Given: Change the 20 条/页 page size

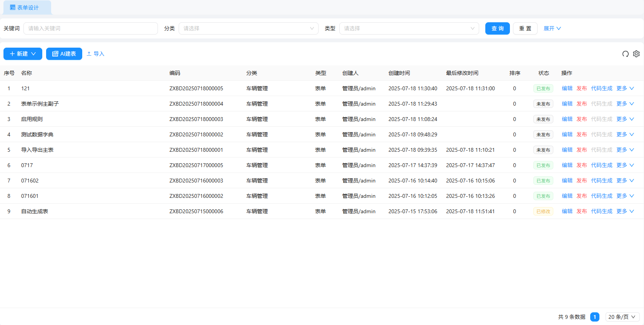Looking at the screenshot, I should coord(622,317).
